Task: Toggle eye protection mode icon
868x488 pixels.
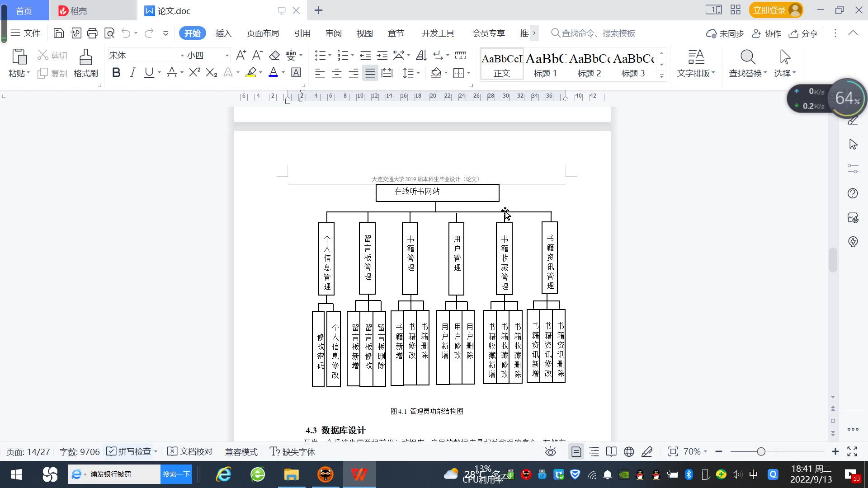Action: click(x=550, y=451)
